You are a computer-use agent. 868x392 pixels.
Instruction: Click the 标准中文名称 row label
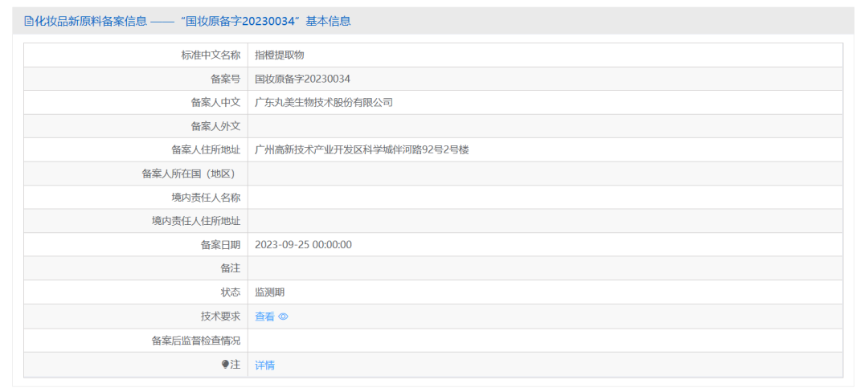tap(211, 55)
